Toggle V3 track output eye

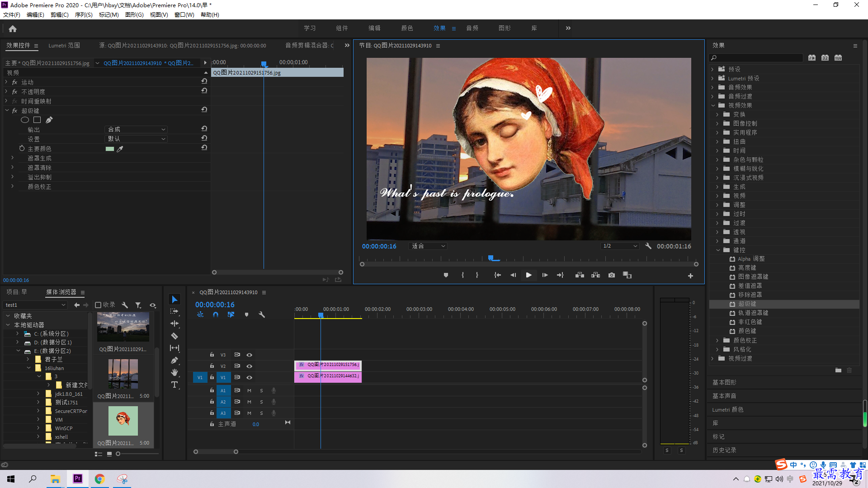click(x=249, y=355)
